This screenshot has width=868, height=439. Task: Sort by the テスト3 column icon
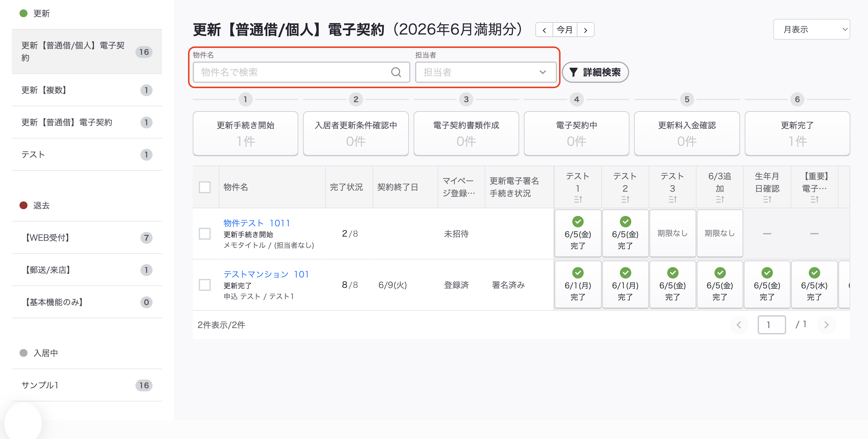click(672, 200)
